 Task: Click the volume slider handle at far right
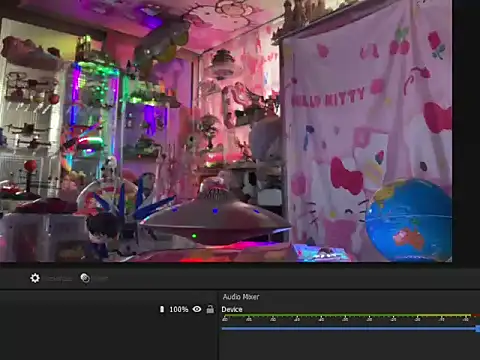[478, 329]
